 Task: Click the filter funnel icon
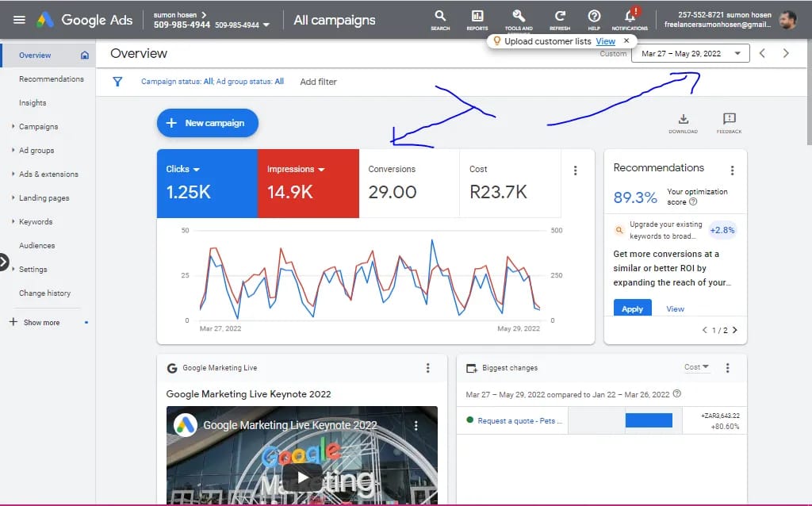[117, 82]
